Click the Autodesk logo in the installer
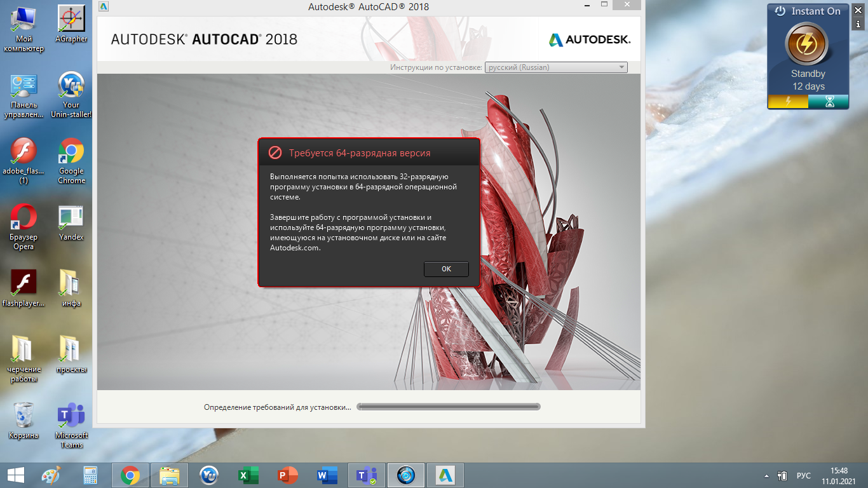The width and height of the screenshot is (868, 488). coord(590,39)
